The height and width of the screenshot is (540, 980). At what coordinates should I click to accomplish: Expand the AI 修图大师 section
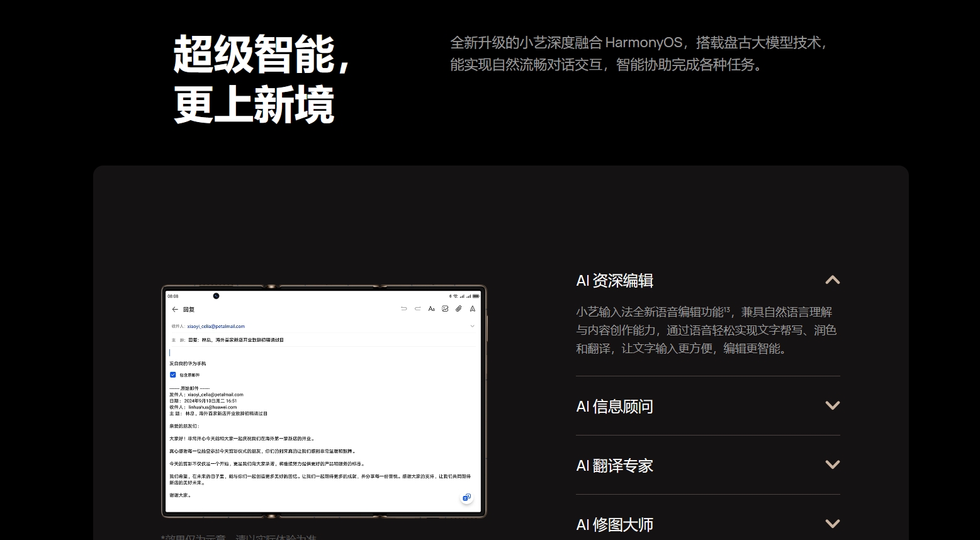click(833, 523)
